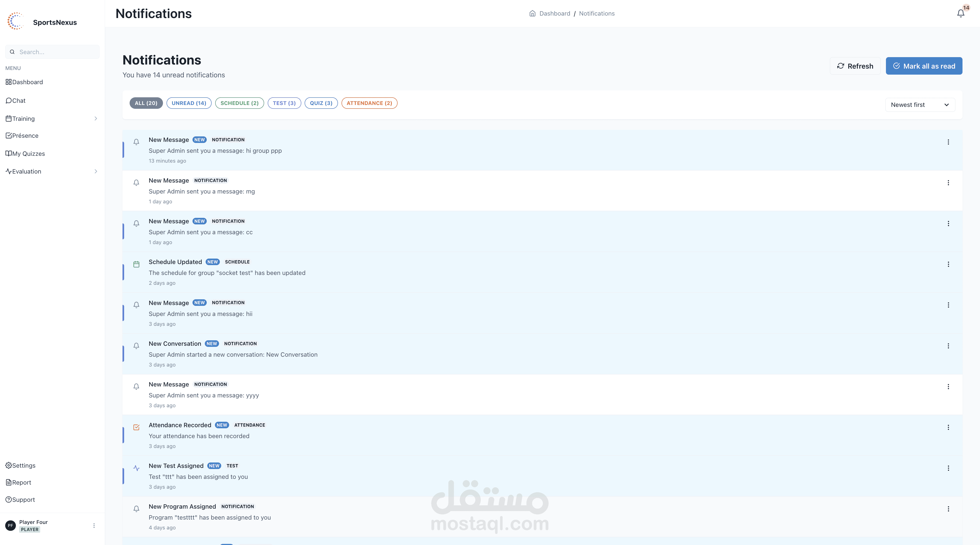
Task: Open three-dot menu for the New Conversation notification
Action: pyautogui.click(x=948, y=346)
